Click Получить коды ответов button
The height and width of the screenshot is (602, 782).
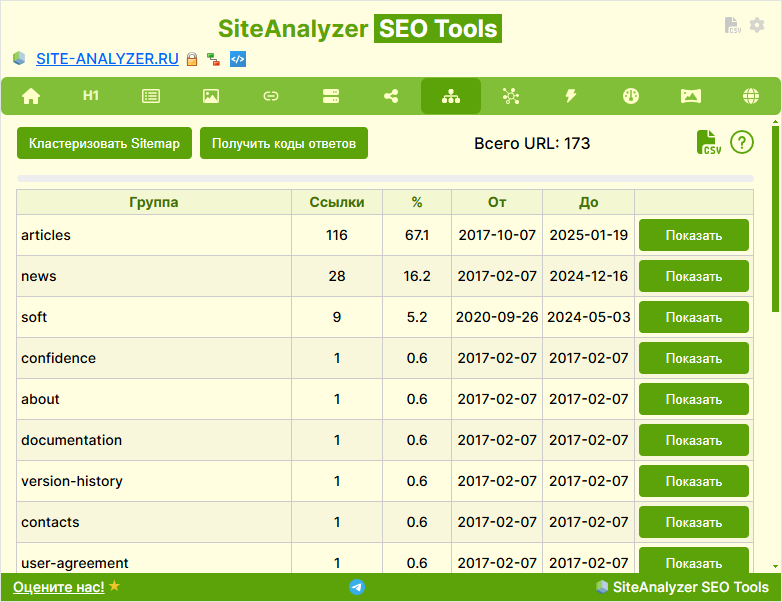coord(284,143)
